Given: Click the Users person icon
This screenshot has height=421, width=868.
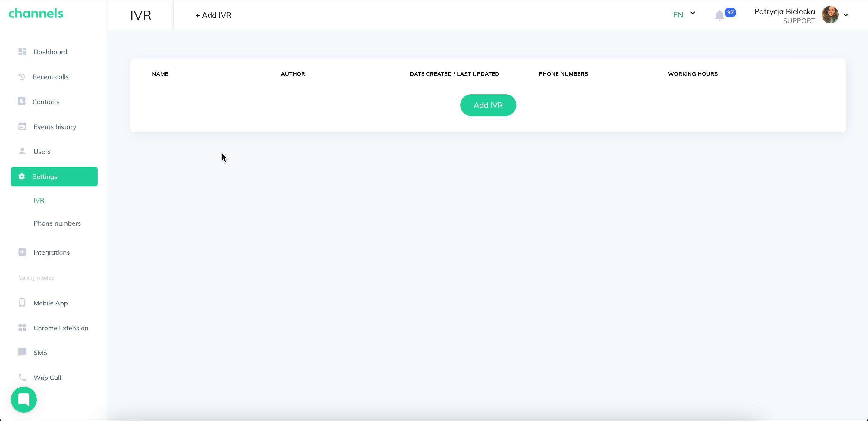Looking at the screenshot, I should (x=22, y=151).
